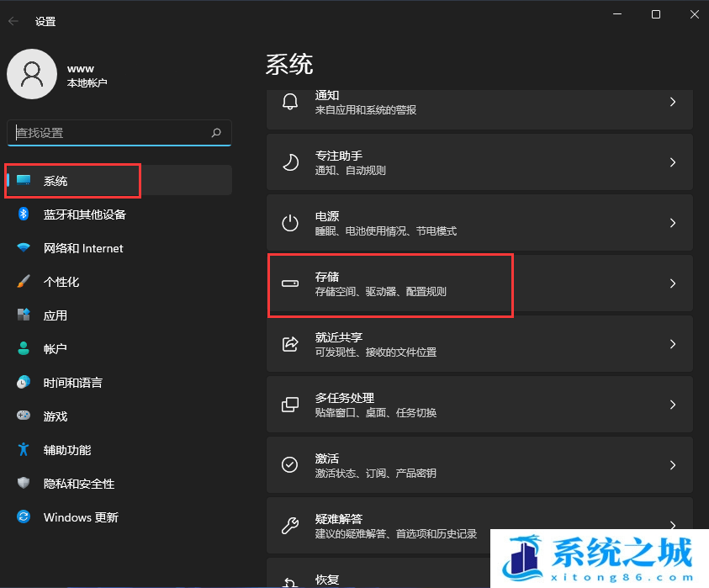The width and height of the screenshot is (709, 588).
Task: Click the drive icon on 存储 row
Action: tap(290, 284)
